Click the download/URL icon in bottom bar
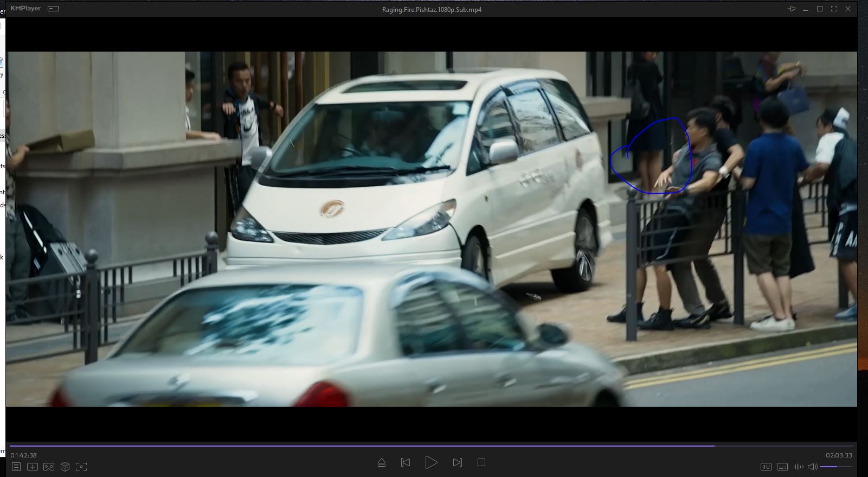 click(33, 467)
